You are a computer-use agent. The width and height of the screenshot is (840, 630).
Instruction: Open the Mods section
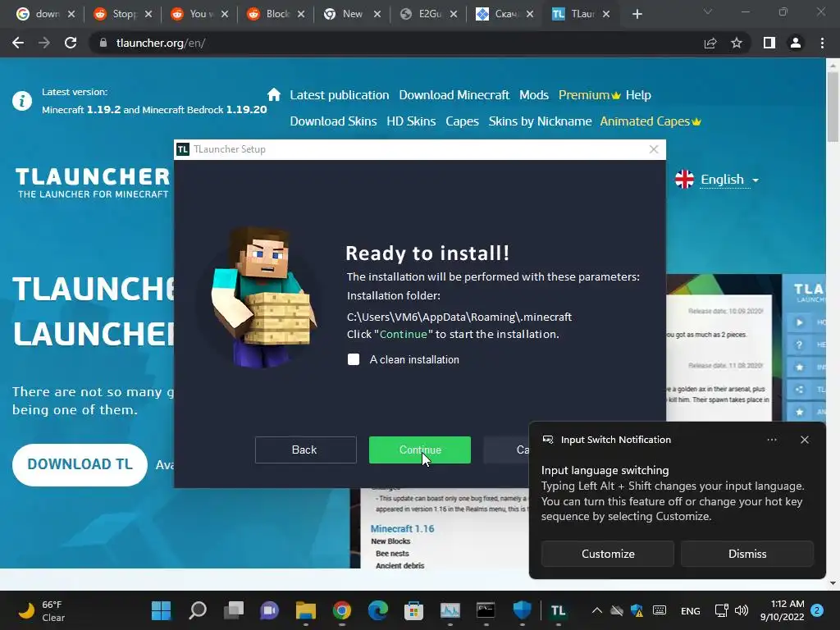533,95
